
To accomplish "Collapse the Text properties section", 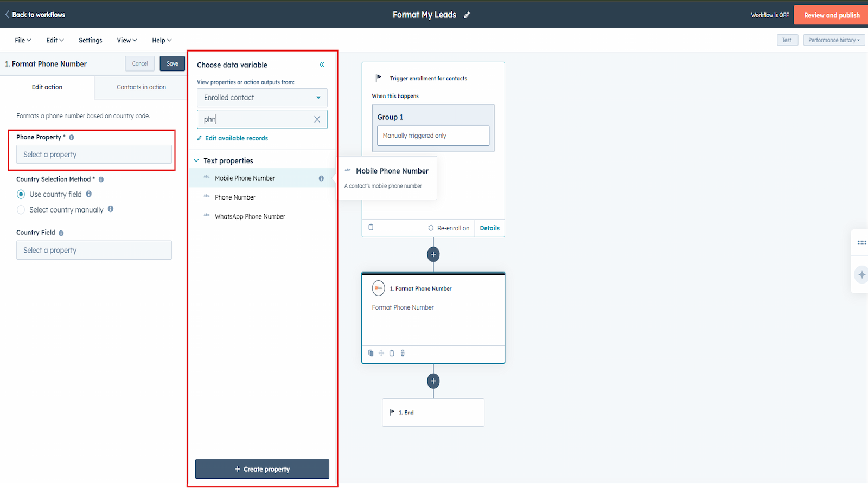I will coord(196,161).
